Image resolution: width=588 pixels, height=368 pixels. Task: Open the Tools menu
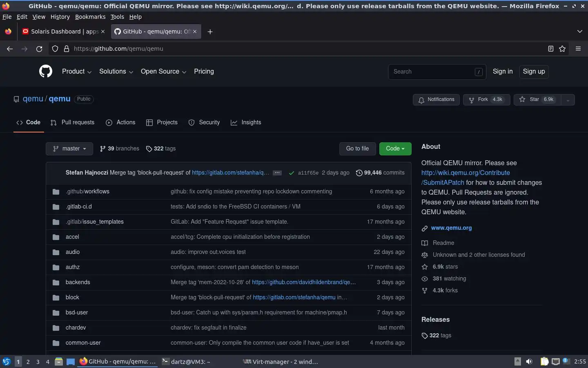[117, 17]
